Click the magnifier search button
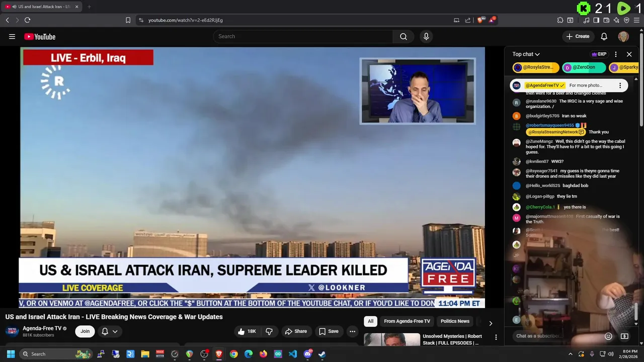 404,36
